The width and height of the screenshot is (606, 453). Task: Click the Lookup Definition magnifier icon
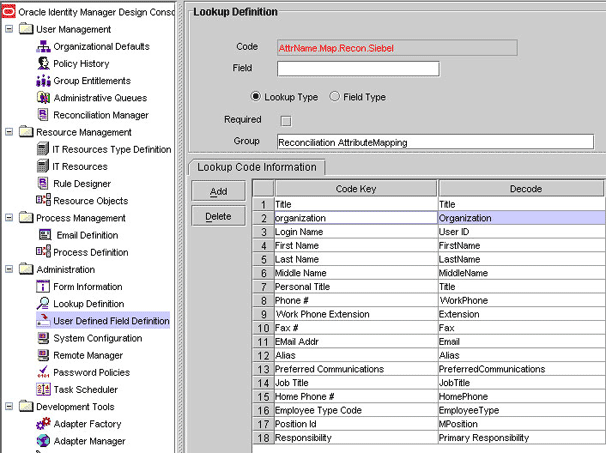point(43,304)
